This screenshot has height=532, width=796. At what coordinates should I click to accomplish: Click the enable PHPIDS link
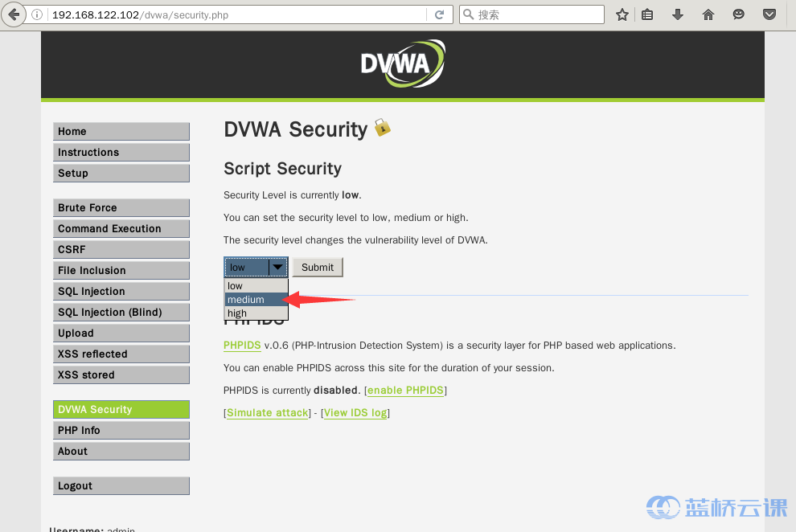405,390
